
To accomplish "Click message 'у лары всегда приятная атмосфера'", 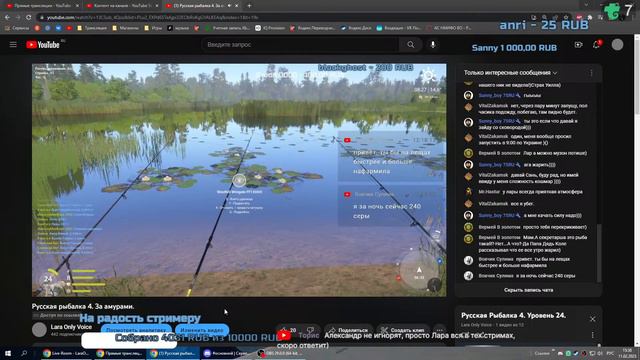I will 542,191.
